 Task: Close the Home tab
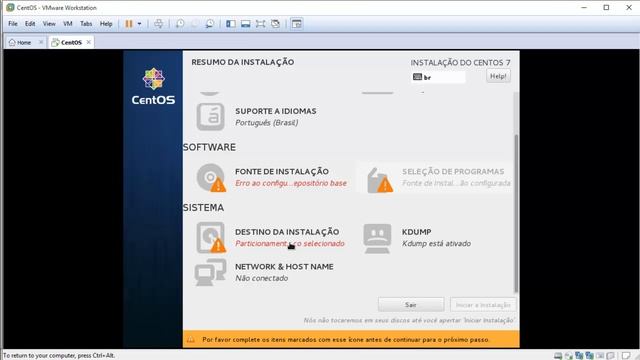(41, 42)
